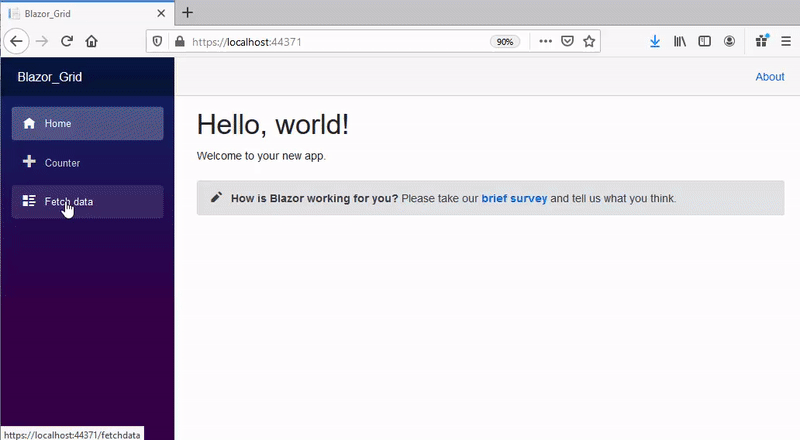Image resolution: width=800 pixels, height=440 pixels.
Task: Open page actions three-dot menu
Action: [x=545, y=41]
